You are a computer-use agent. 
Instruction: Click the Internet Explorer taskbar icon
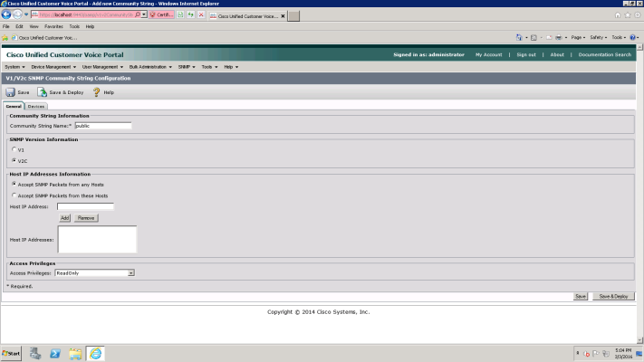[95, 353]
